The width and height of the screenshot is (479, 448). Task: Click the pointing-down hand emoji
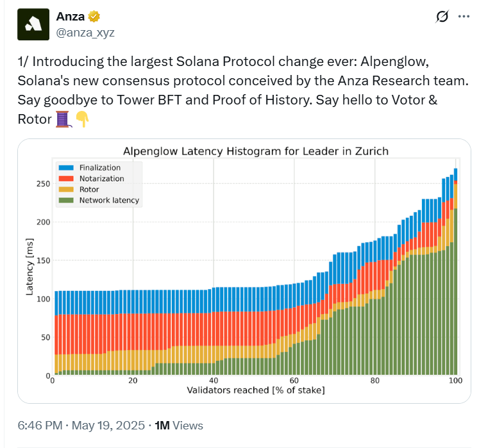tap(82, 118)
